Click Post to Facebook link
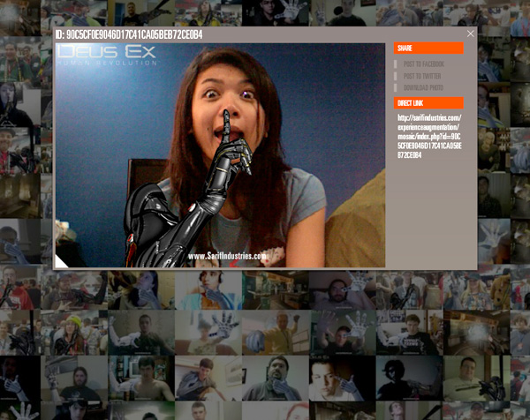 (x=423, y=64)
